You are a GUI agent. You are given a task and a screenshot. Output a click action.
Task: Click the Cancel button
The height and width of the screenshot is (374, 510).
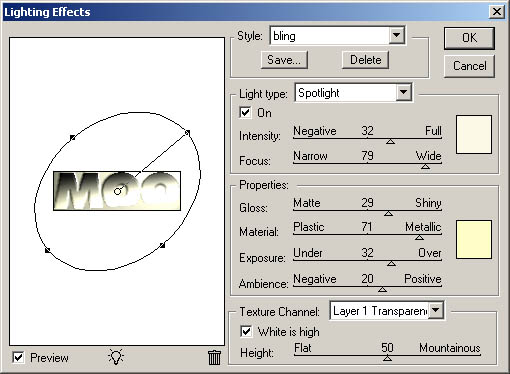469,66
